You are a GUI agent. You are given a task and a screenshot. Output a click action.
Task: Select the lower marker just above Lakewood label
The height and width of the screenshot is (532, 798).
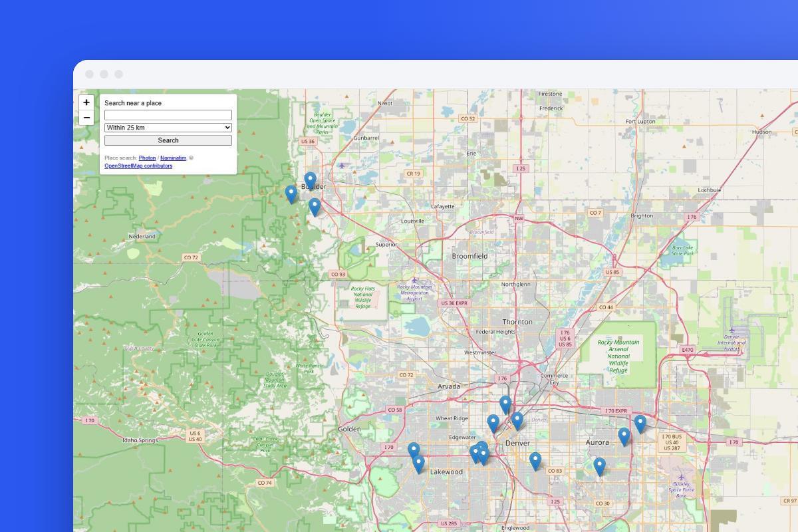pyautogui.click(x=418, y=464)
